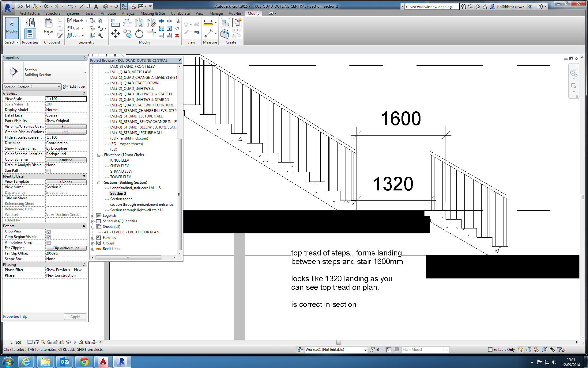
Task: Click the Rotate tool icon
Action: pyautogui.click(x=139, y=33)
